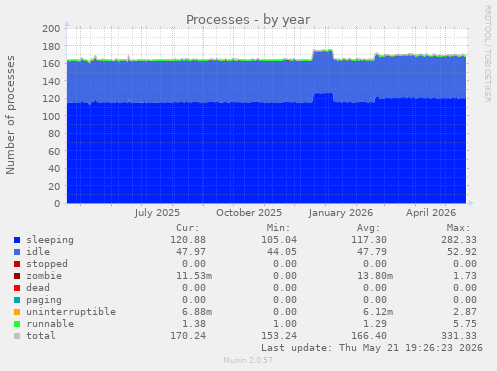Click zombie maximum value 1.73
The image size is (497, 371).
pos(465,276)
